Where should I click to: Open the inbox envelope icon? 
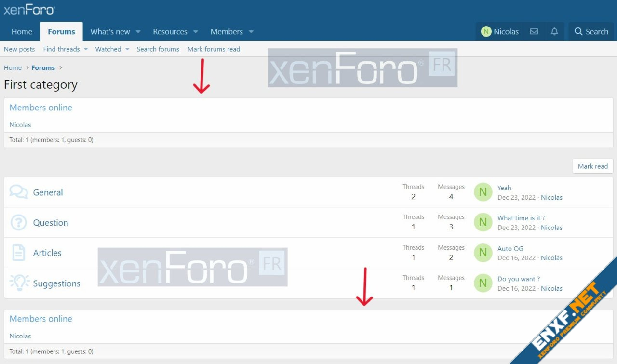534,32
